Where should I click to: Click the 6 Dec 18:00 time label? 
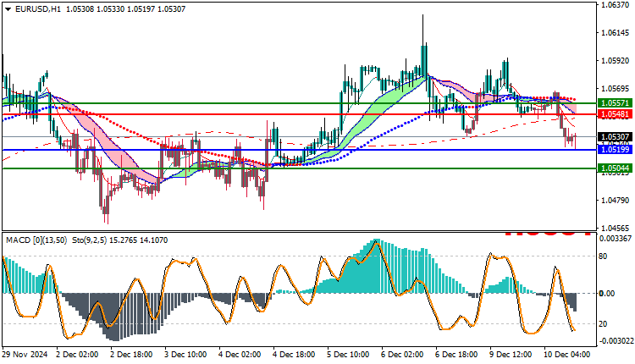coord(456,355)
